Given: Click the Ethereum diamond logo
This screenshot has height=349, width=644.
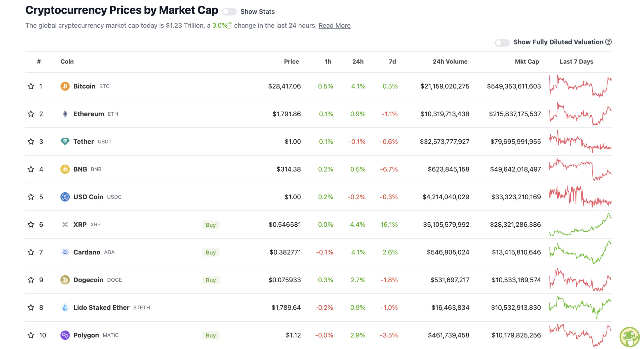Looking at the screenshot, I should click(65, 114).
